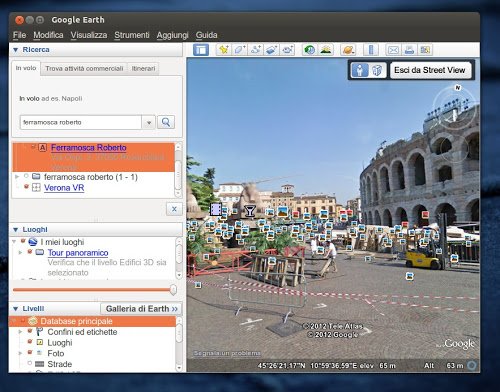Viewport: 500px width, 392px height.
Task: Toggle the Verona VR checkbox
Action: coord(26,187)
